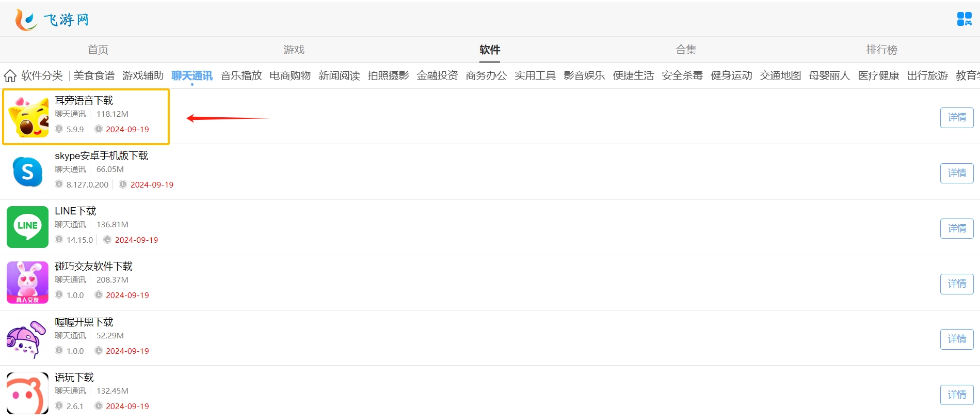Select the 音乐播放 category
Viewport: 980px width, 420px height.
(x=241, y=75)
